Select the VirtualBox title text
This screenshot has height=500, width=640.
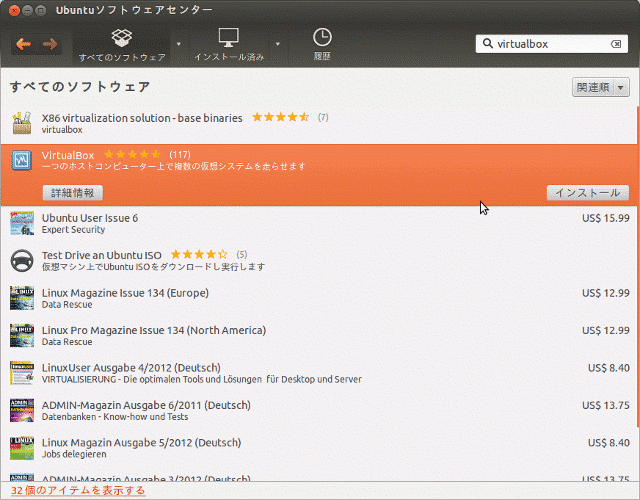pos(68,155)
